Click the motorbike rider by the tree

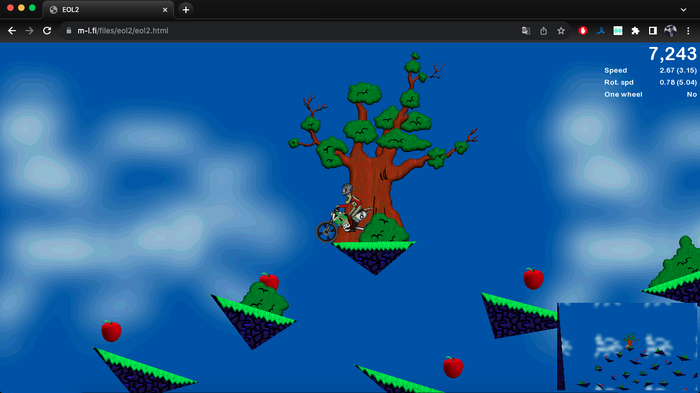point(344,213)
